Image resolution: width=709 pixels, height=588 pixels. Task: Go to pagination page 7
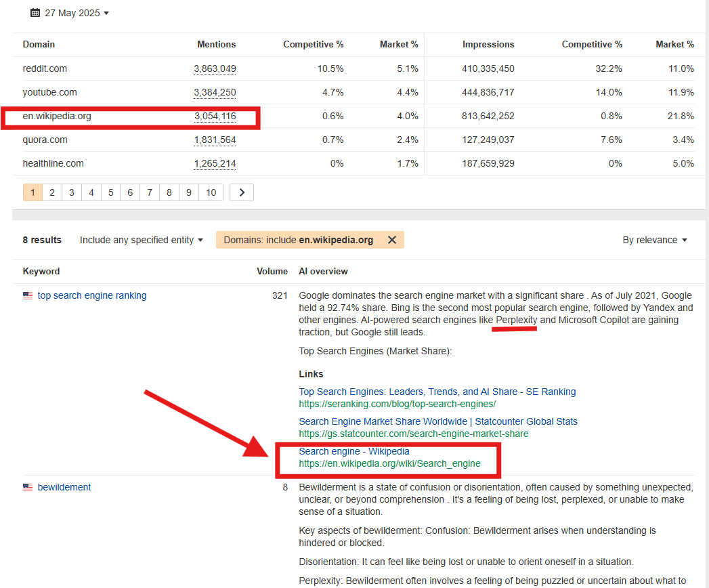tap(150, 192)
